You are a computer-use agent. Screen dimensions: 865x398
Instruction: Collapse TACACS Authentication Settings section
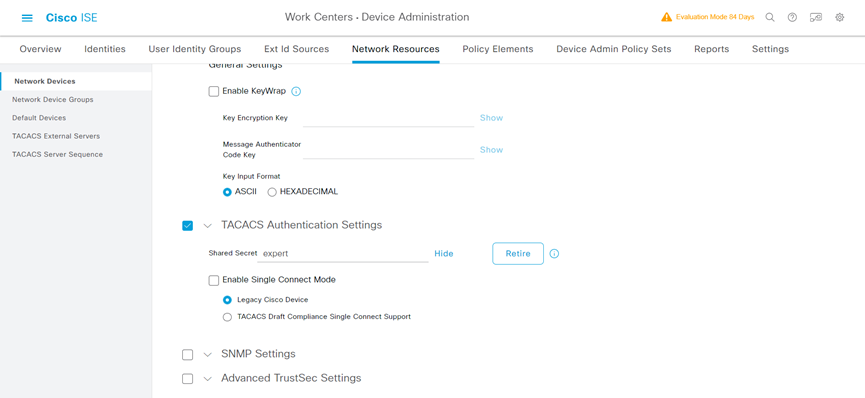(207, 225)
